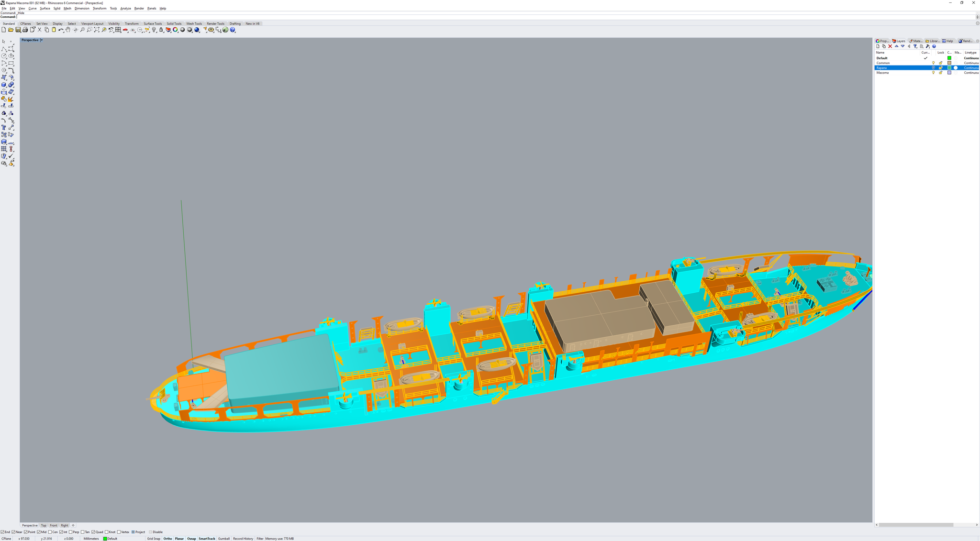This screenshot has width=980, height=541.
Task: Open the Surface menu
Action: coord(45,8)
